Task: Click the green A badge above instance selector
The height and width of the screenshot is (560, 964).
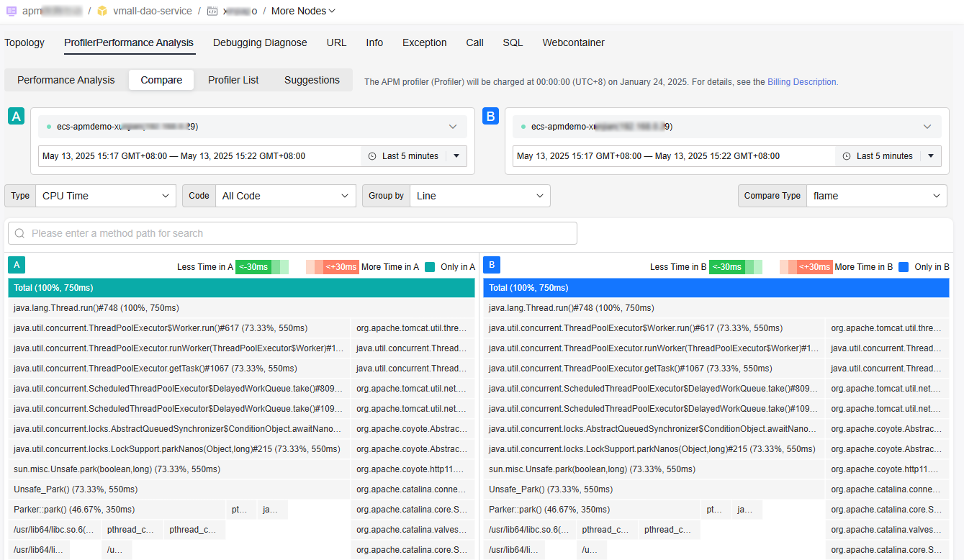Action: point(16,116)
